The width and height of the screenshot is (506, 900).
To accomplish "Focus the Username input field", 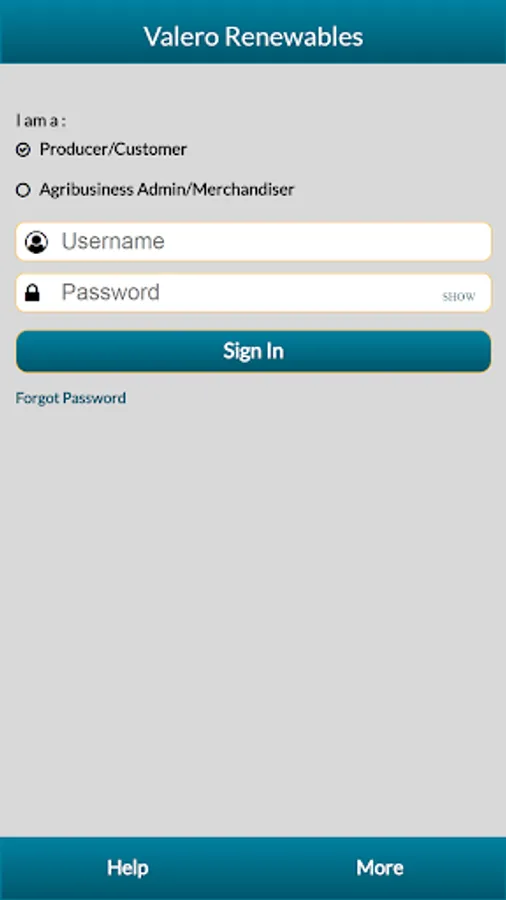I will (254, 242).
